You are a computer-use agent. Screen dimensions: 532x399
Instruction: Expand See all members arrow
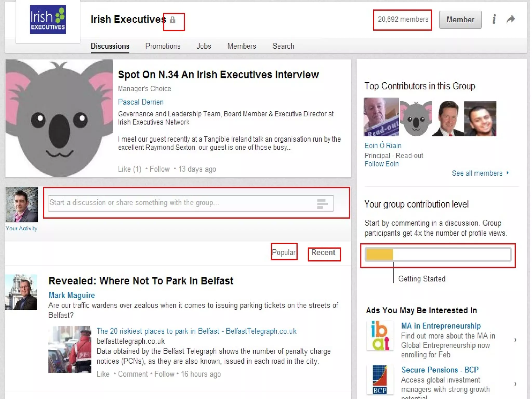coord(508,173)
